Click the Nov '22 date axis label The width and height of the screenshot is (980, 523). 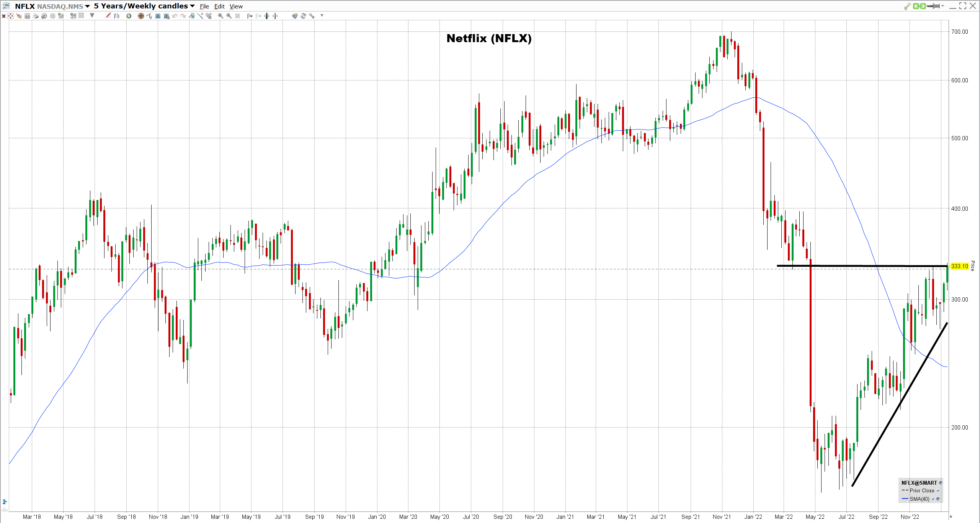910,517
